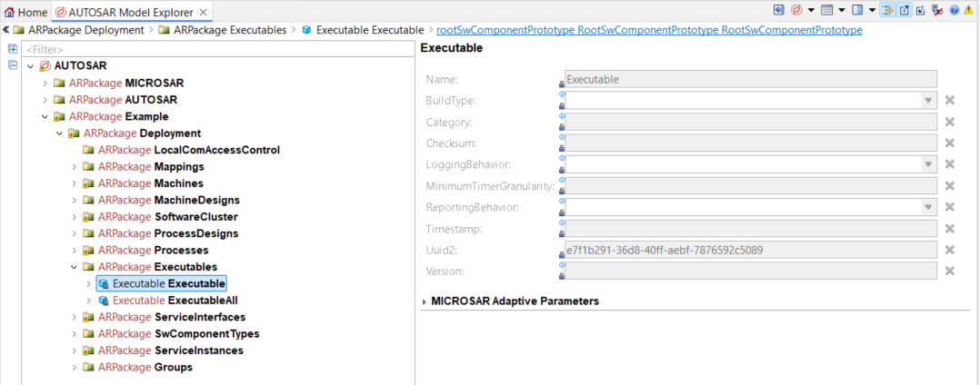Clear the Version value with X

(x=950, y=271)
